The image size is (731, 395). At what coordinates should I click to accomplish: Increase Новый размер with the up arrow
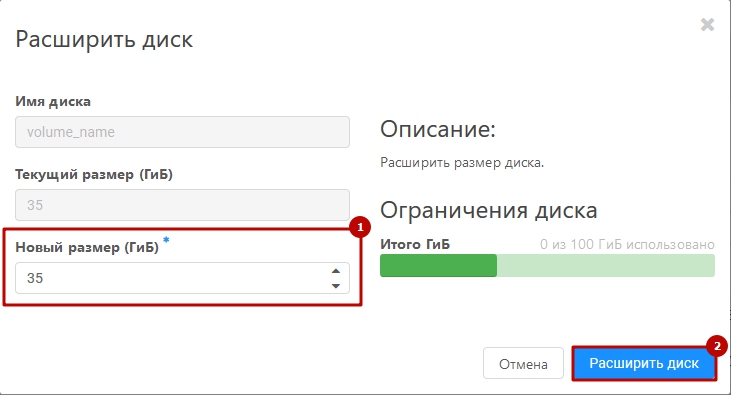(x=336, y=271)
